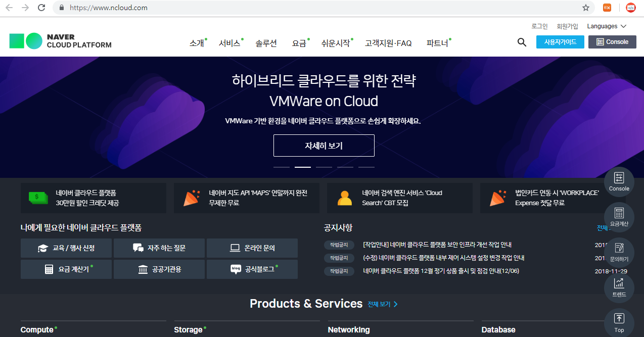The image size is (644, 337).
Task: Open the 쉬운시작 menu
Action: click(336, 43)
